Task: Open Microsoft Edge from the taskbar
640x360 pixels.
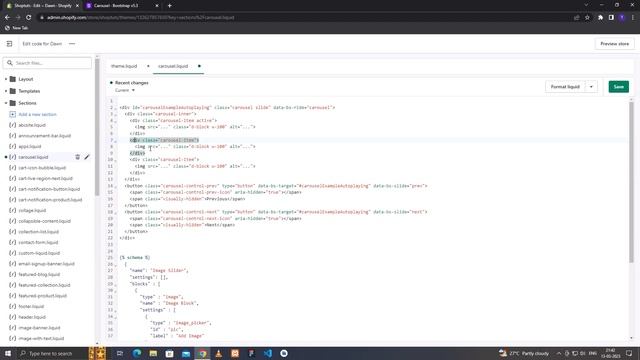Action: tap(137, 353)
